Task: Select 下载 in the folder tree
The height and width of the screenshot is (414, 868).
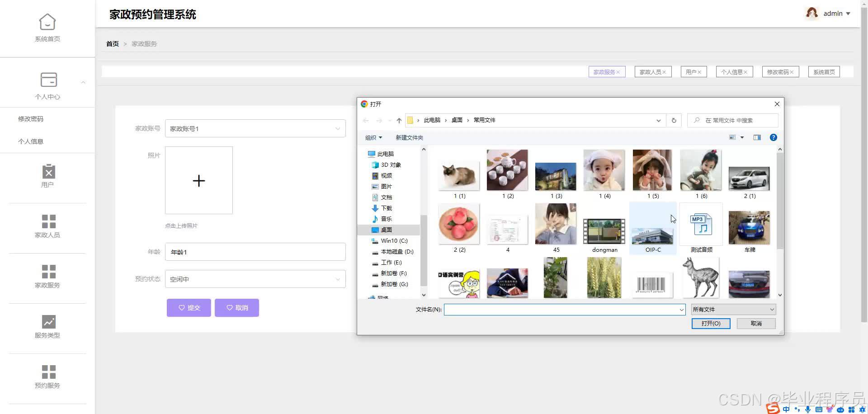Action: 387,208
